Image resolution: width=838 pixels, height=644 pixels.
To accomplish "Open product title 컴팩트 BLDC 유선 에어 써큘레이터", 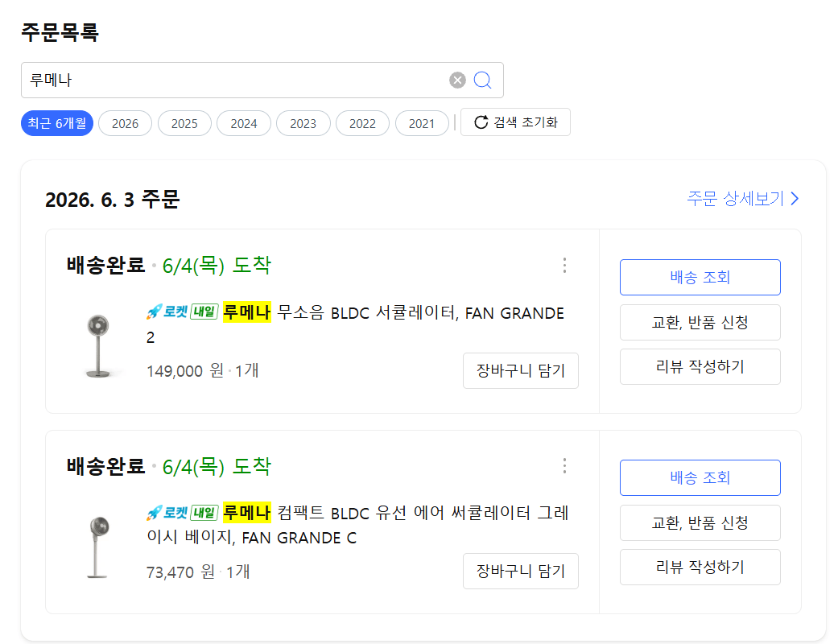I will (x=357, y=525).
